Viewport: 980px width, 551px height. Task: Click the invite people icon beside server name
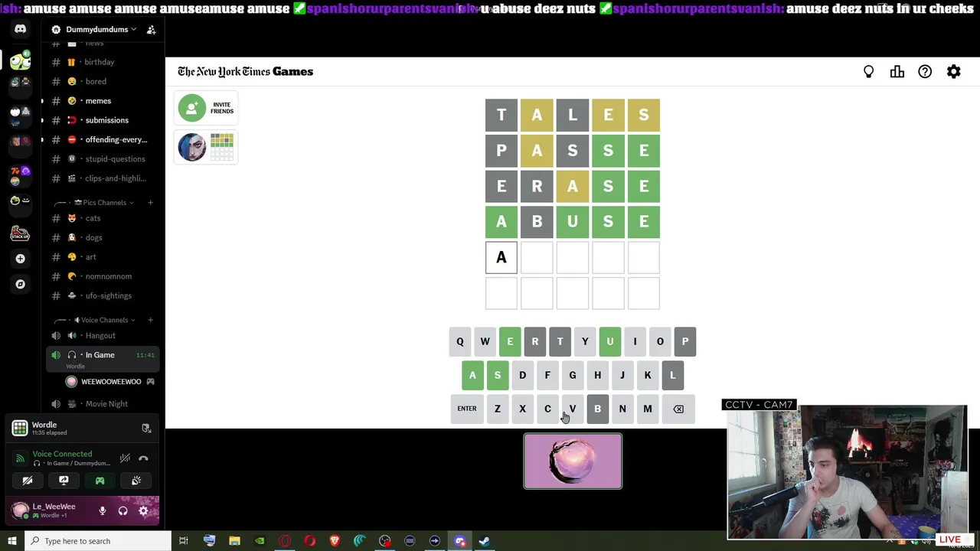coord(151,29)
